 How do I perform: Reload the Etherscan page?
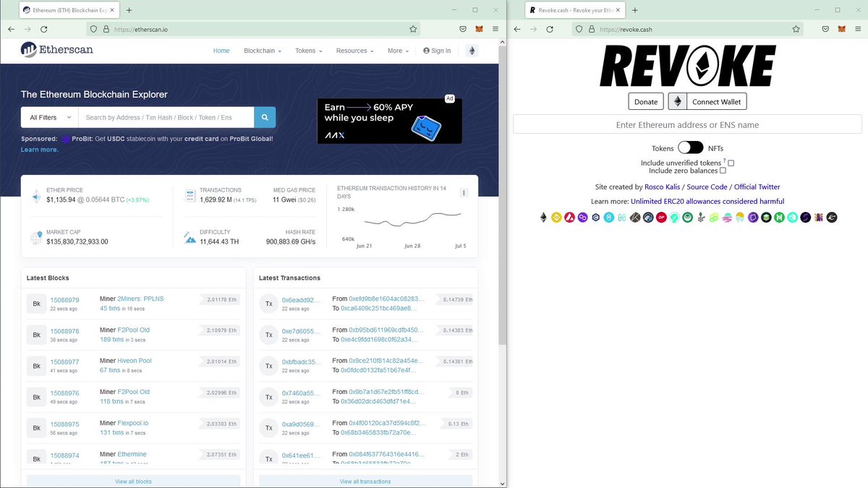43,29
